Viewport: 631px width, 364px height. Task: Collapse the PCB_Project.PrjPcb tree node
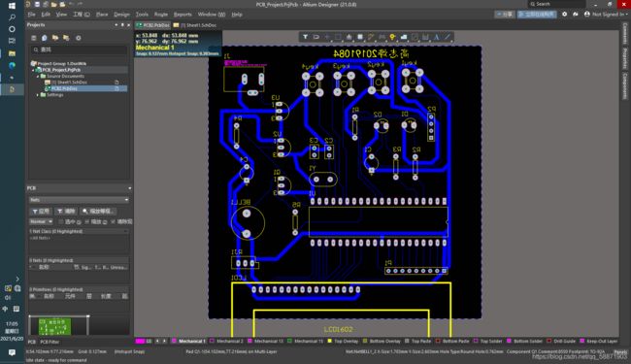click(x=33, y=70)
